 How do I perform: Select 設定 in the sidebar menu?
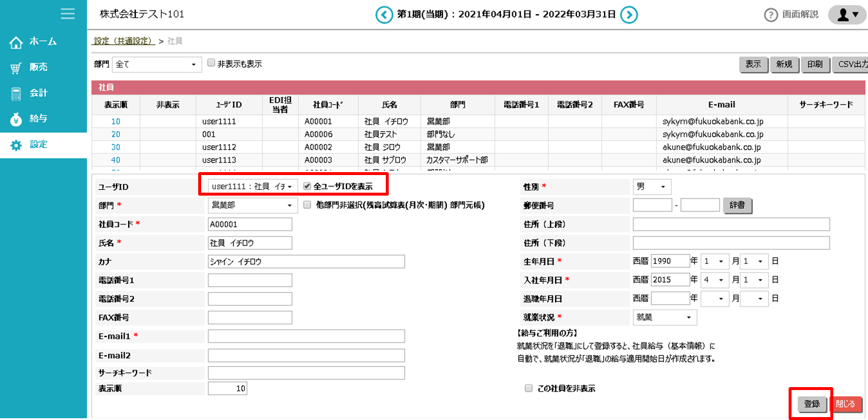tap(38, 145)
